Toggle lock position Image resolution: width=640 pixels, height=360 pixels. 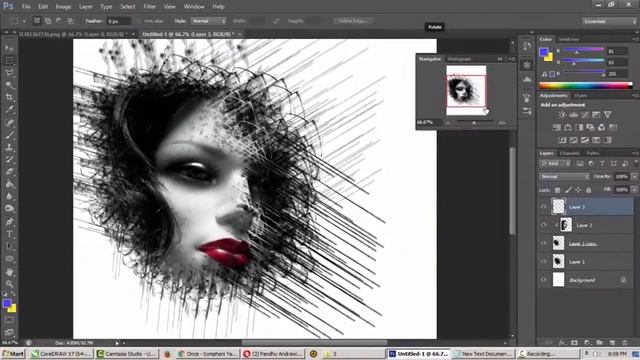578,190
